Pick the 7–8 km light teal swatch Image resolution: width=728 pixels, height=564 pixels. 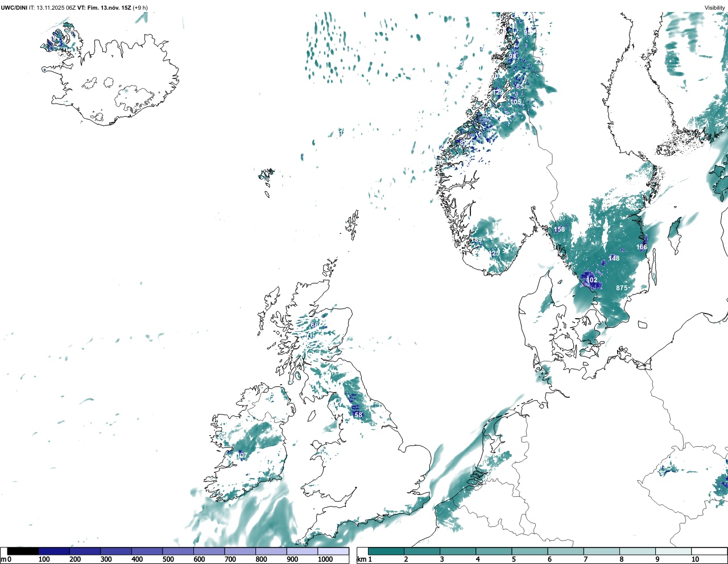tap(602, 551)
